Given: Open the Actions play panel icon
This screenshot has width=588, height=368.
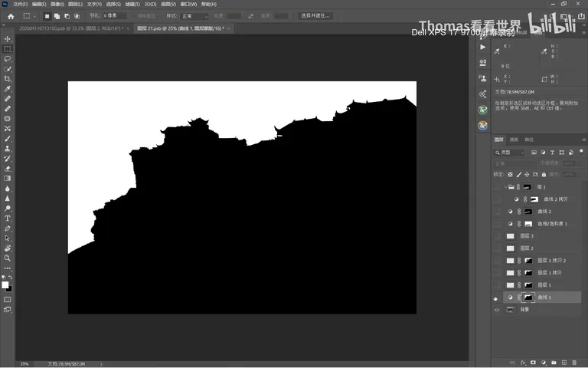Looking at the screenshot, I should pyautogui.click(x=482, y=47).
